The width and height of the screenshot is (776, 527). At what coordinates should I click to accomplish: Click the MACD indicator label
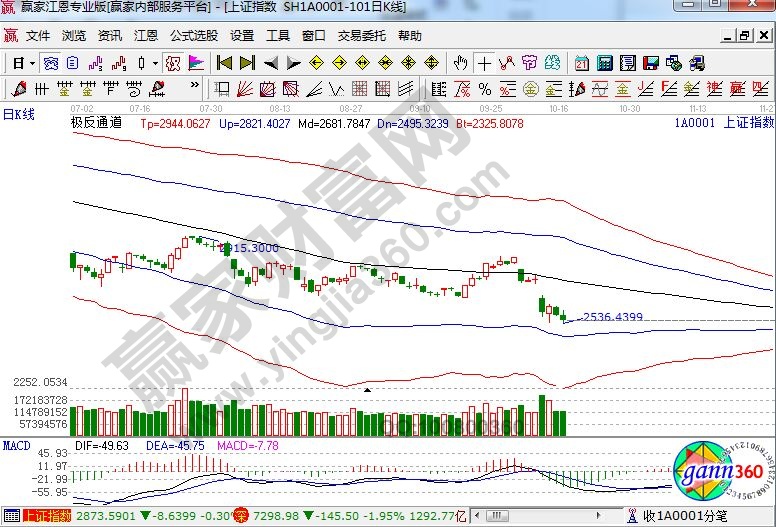click(x=16, y=444)
